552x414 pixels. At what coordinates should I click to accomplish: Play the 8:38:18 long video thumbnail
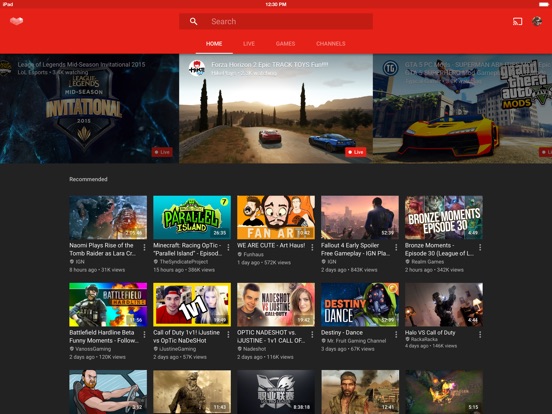click(276, 392)
